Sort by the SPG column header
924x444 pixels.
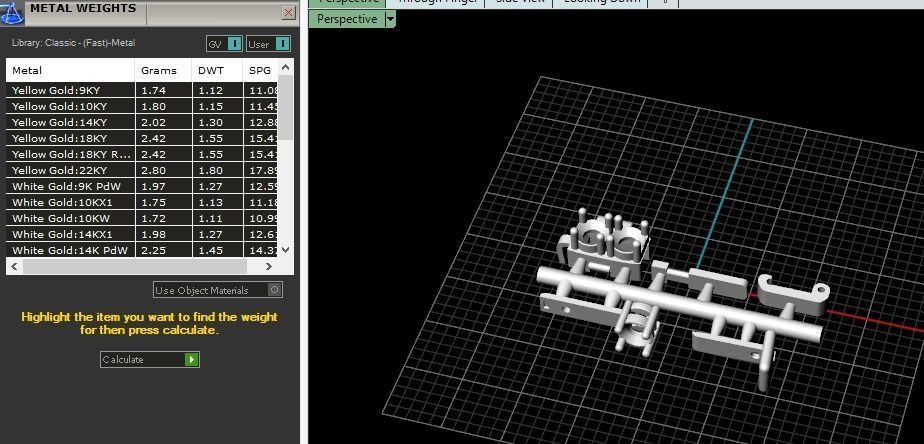260,70
